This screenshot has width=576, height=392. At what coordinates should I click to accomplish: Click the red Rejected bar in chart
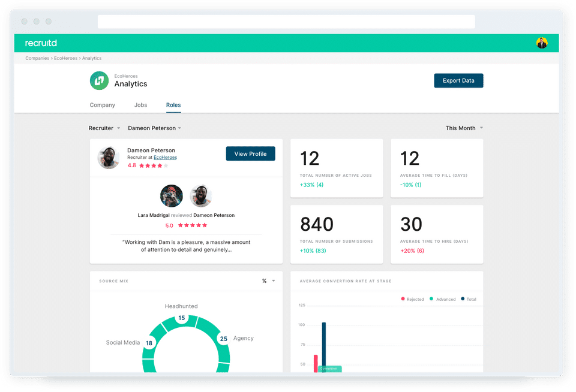(x=316, y=363)
